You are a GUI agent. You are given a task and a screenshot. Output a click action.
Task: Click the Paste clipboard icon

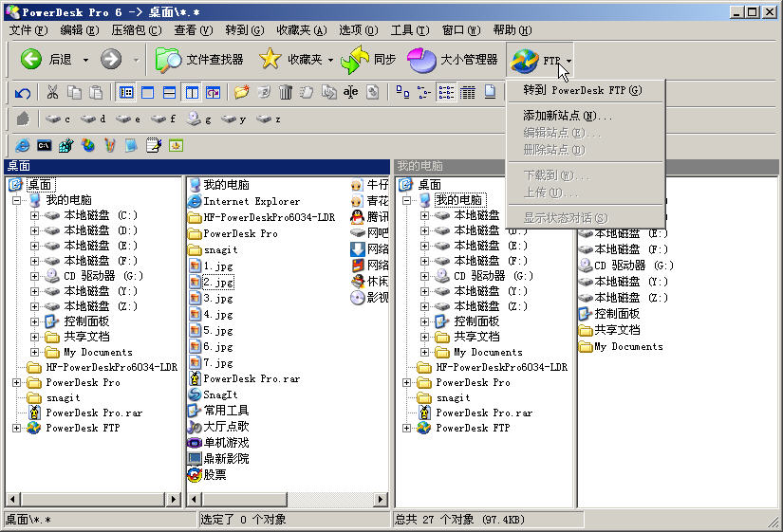point(96,92)
